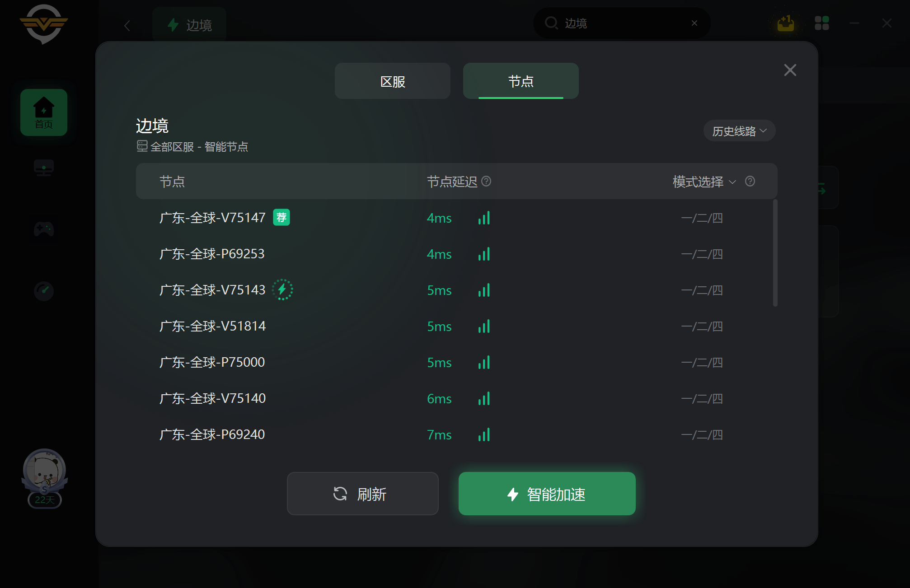The height and width of the screenshot is (588, 910).
Task: Click the lightning icon beside V75143
Action: (x=282, y=289)
